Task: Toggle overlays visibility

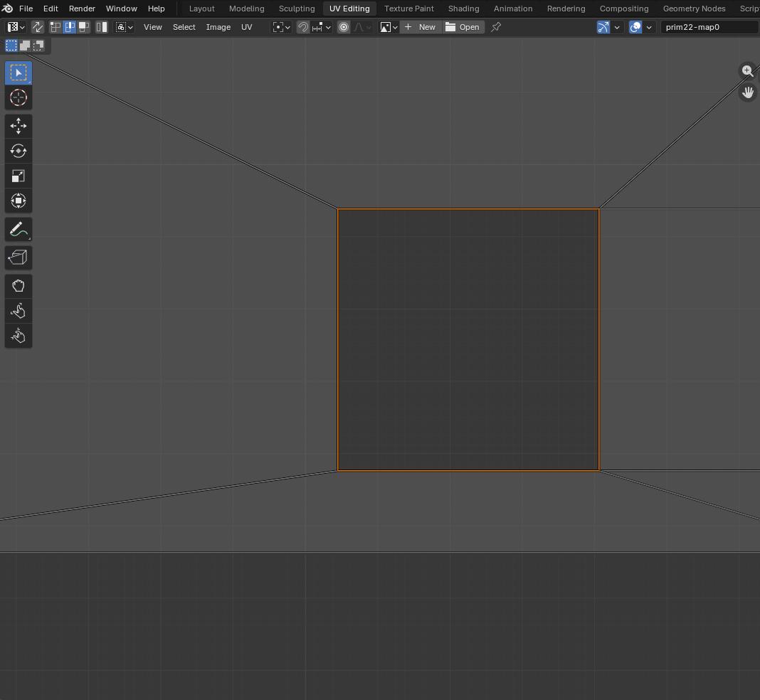Action: 635,27
